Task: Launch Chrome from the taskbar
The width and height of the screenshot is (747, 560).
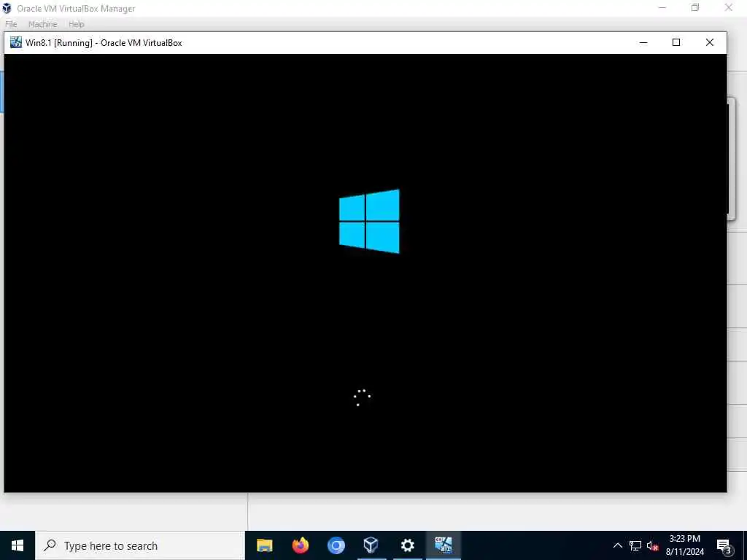Action: pyautogui.click(x=336, y=545)
